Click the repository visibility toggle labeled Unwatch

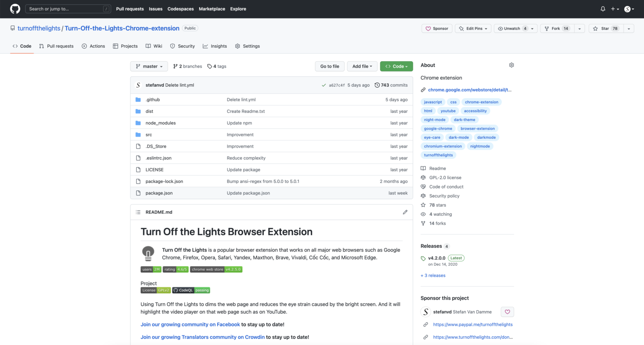tap(512, 28)
